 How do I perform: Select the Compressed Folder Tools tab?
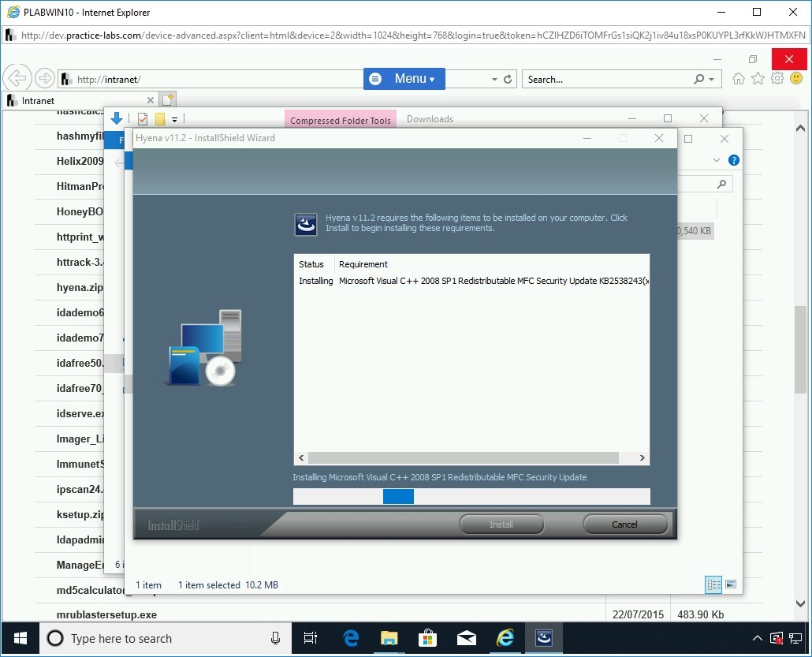(341, 120)
